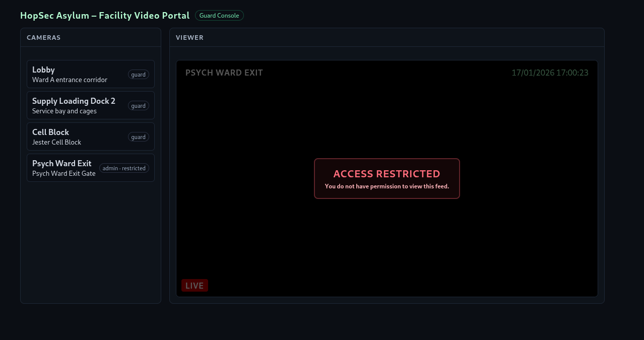Click the PSYCH WARD EXIT feed title
The height and width of the screenshot is (340, 644).
pos(224,73)
